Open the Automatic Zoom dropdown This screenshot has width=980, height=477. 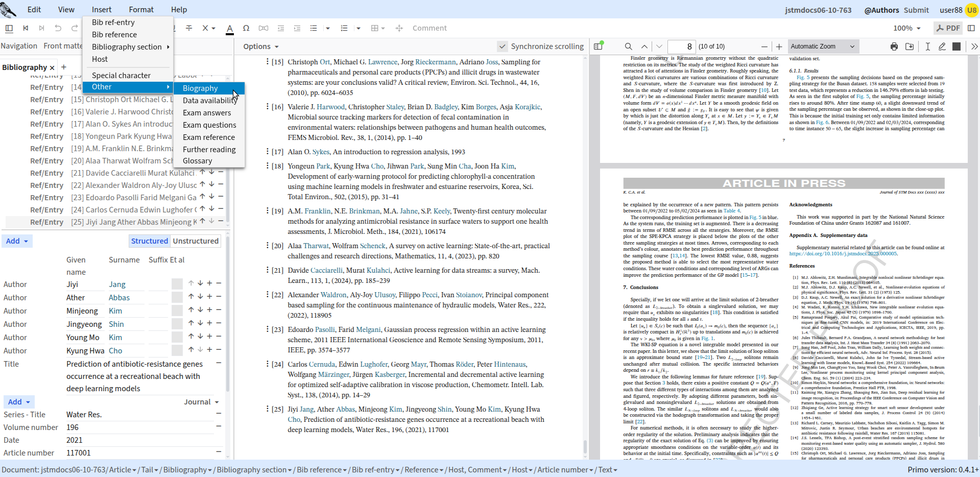(x=823, y=46)
